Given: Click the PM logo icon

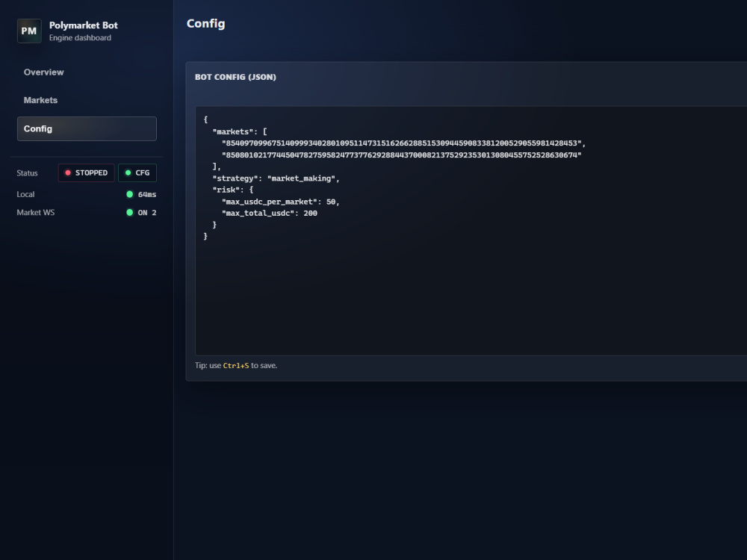Looking at the screenshot, I should pyautogui.click(x=29, y=31).
